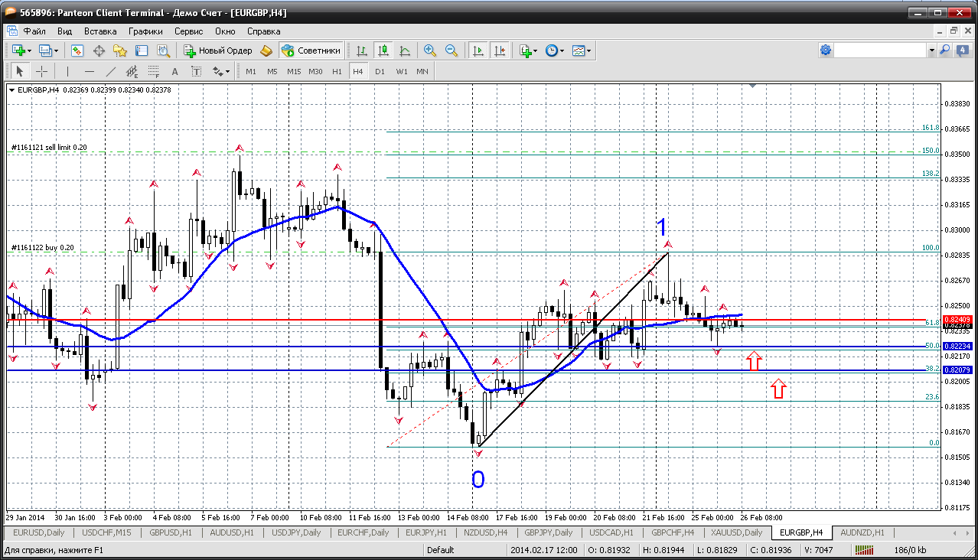Expand the search field dropdown arrow
Image resolution: width=978 pixels, height=560 pixels.
(x=931, y=50)
